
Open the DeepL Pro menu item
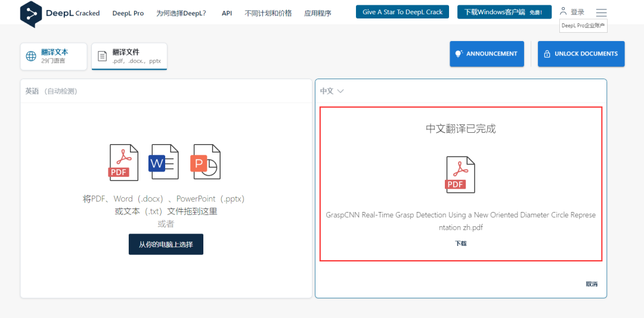pyautogui.click(x=128, y=13)
